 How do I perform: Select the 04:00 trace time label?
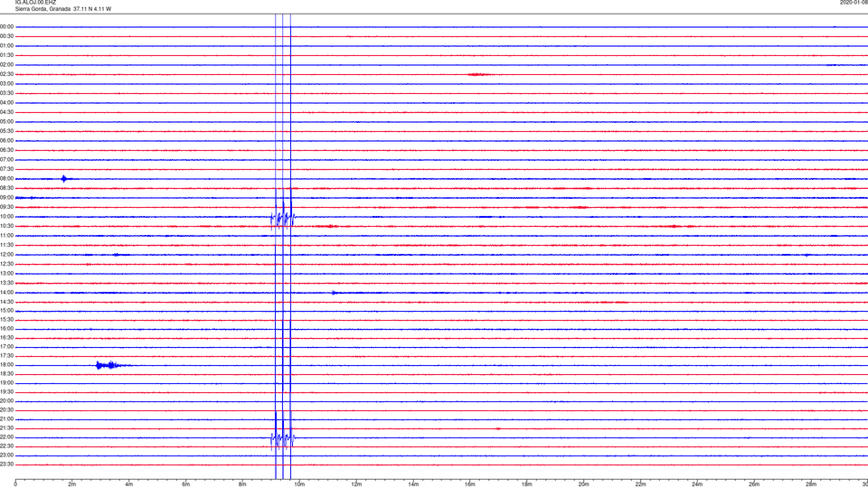(6, 102)
